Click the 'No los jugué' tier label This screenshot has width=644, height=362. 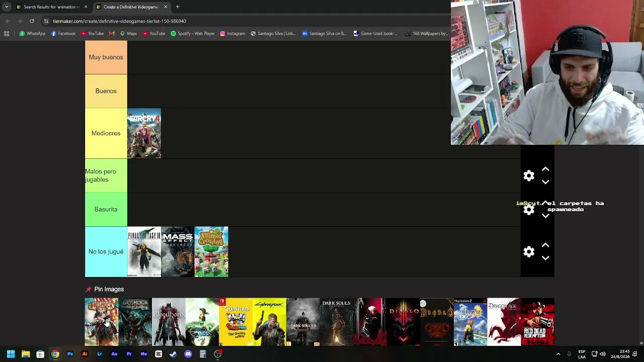106,251
